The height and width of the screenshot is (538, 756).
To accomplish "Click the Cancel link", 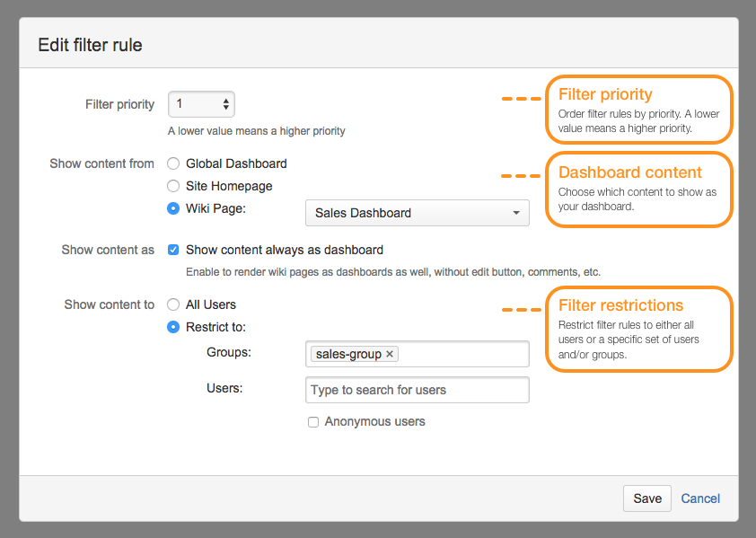I will coord(700,498).
